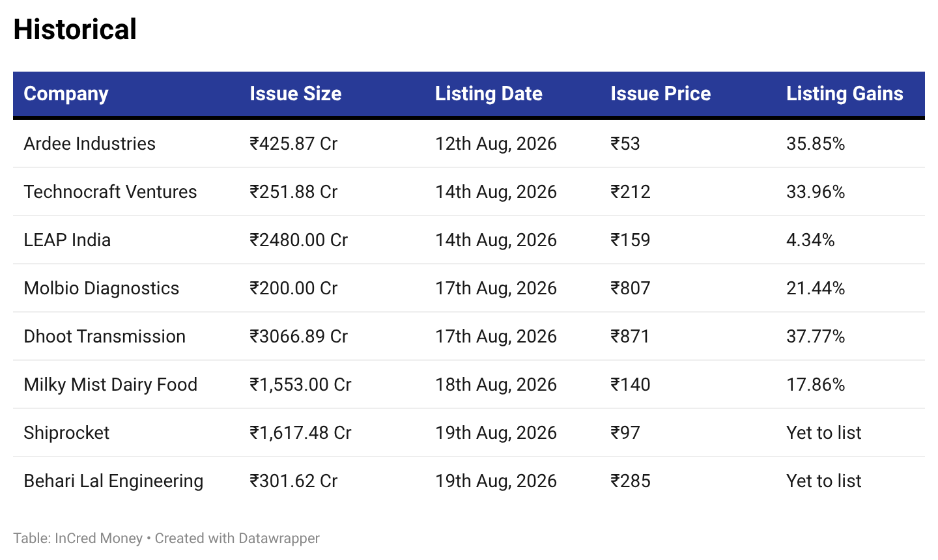This screenshot has width=938, height=560.
Task: Click the Molbio Diagnostics row name
Action: pos(101,288)
